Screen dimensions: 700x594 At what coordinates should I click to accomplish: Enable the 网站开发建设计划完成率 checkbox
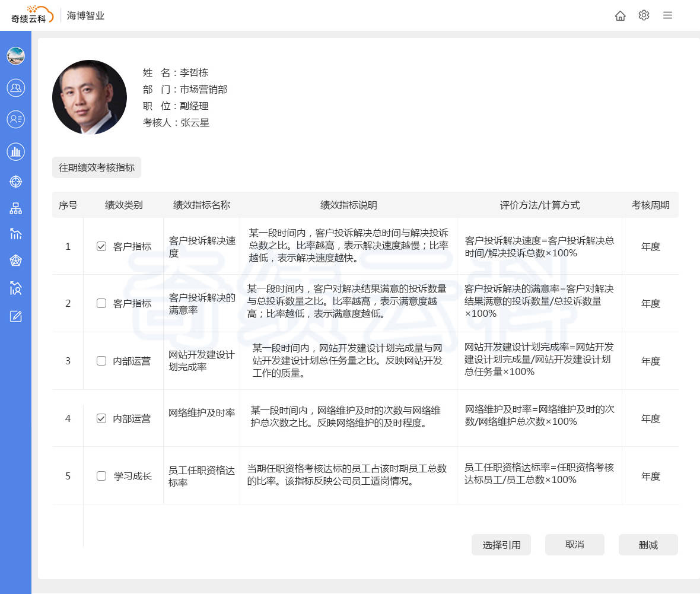tap(101, 361)
